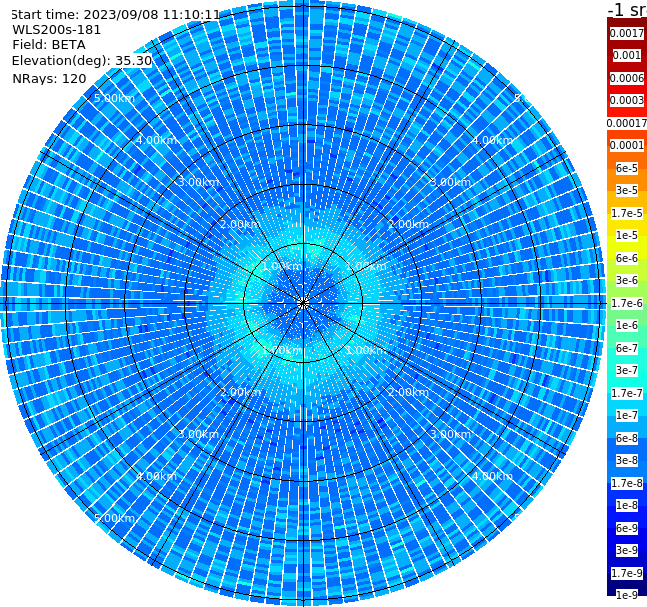
Task: Select the 2.00km range label in upper-left quadrant
Action: [241, 224]
